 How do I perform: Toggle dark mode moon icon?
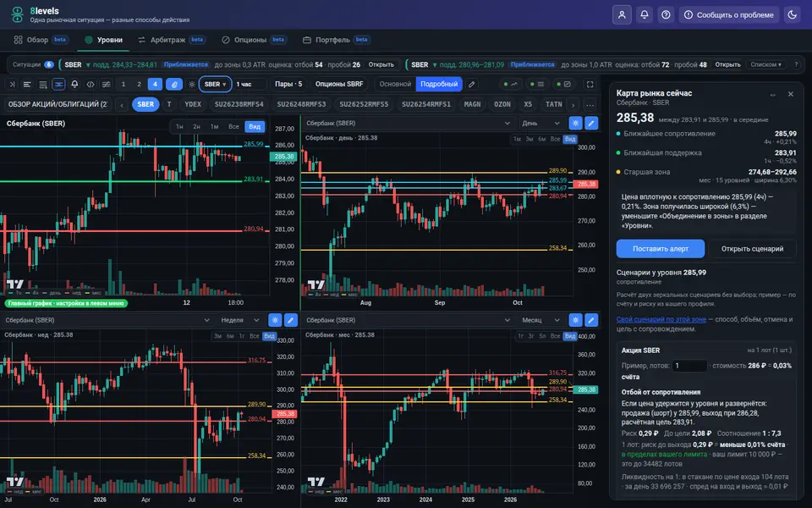(792, 14)
